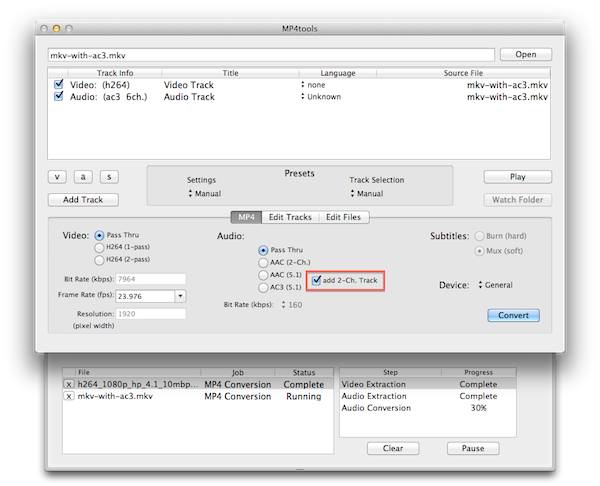This screenshot has width=600, height=486.
Task: Click the Add Track button
Action: click(83, 199)
